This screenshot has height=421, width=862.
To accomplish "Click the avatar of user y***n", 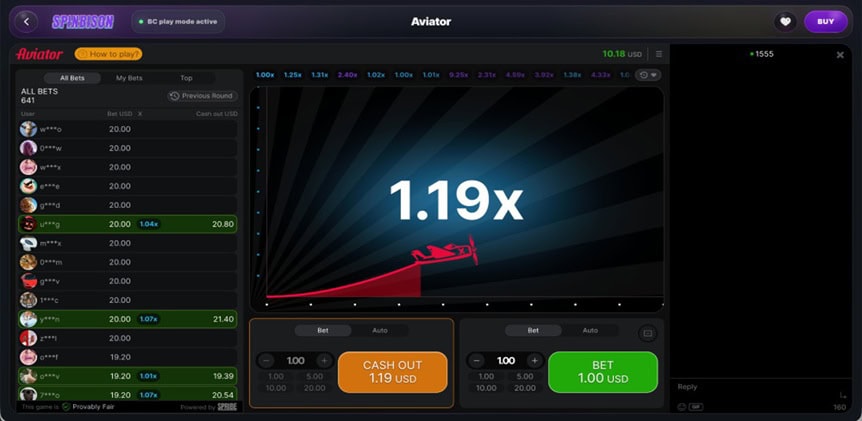I will coord(29,319).
